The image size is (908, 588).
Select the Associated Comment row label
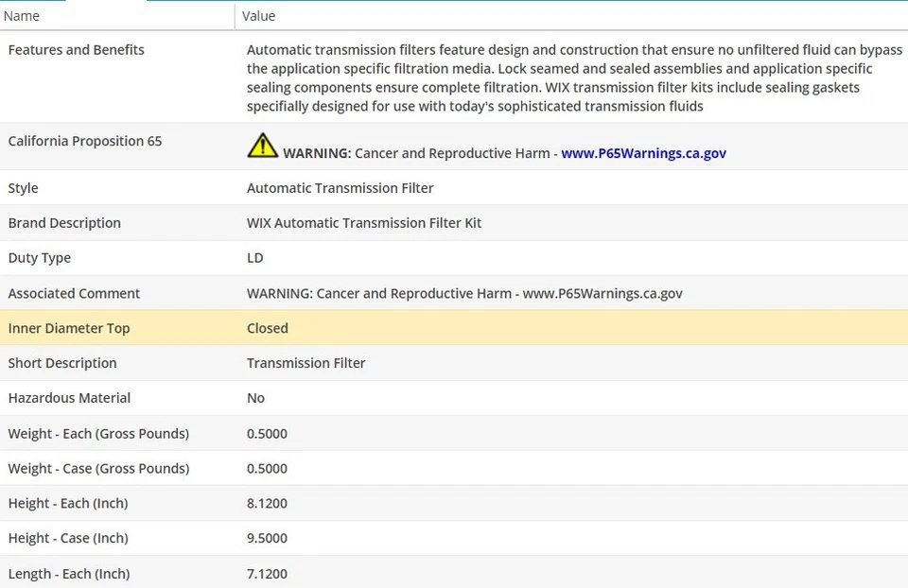coord(74,294)
